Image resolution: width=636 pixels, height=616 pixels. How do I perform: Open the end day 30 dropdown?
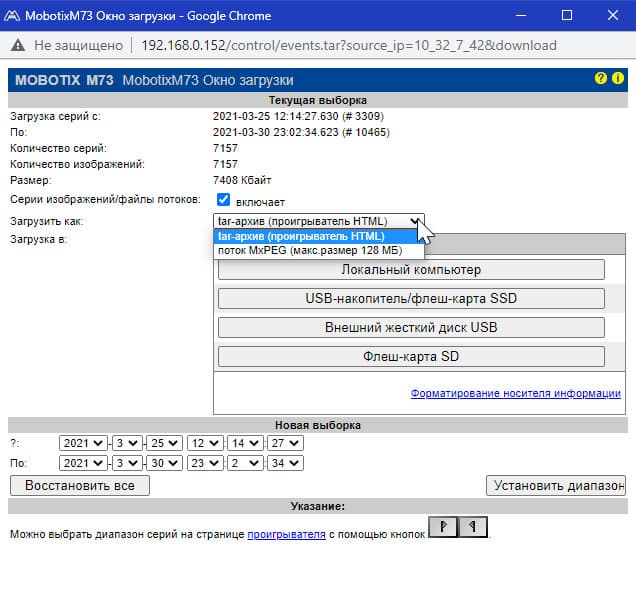164,463
